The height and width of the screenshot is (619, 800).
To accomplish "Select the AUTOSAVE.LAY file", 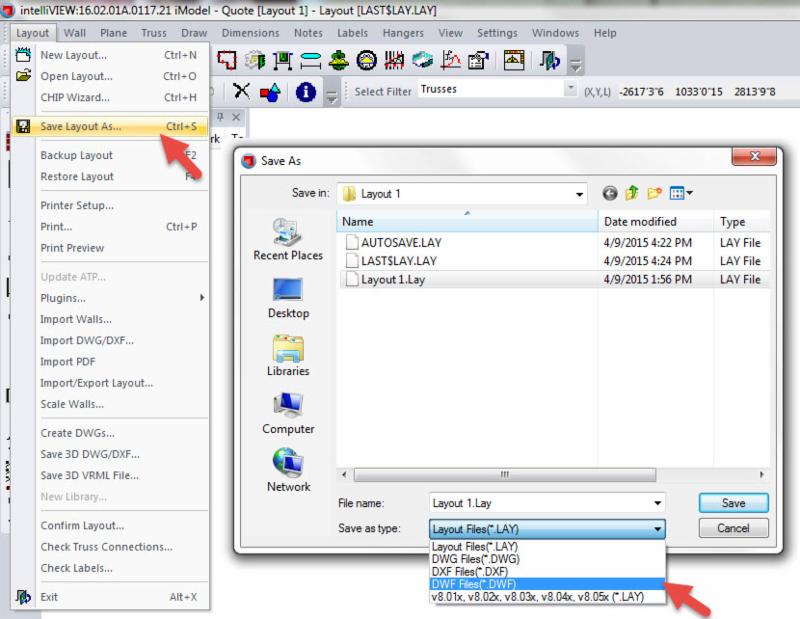I will click(554, 242).
